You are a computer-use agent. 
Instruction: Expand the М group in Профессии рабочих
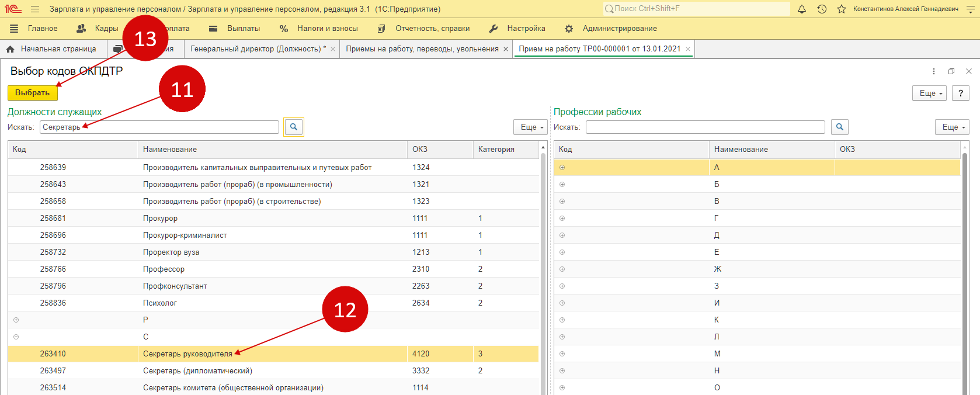coord(562,354)
